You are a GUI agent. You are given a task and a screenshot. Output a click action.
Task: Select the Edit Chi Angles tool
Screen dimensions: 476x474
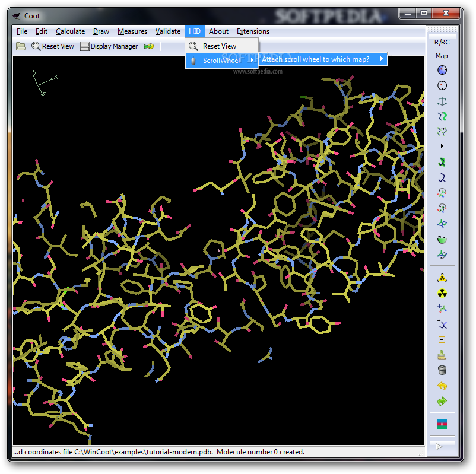[442, 193]
